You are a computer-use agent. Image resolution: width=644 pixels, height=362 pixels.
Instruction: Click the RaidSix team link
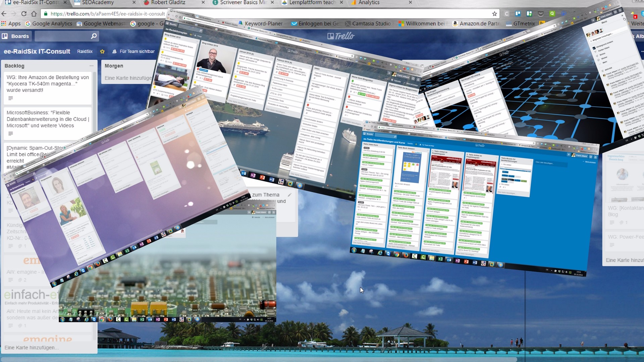[85, 52]
